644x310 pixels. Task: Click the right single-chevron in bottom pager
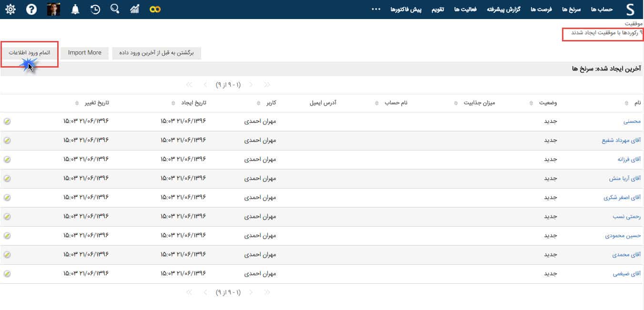pos(251,292)
